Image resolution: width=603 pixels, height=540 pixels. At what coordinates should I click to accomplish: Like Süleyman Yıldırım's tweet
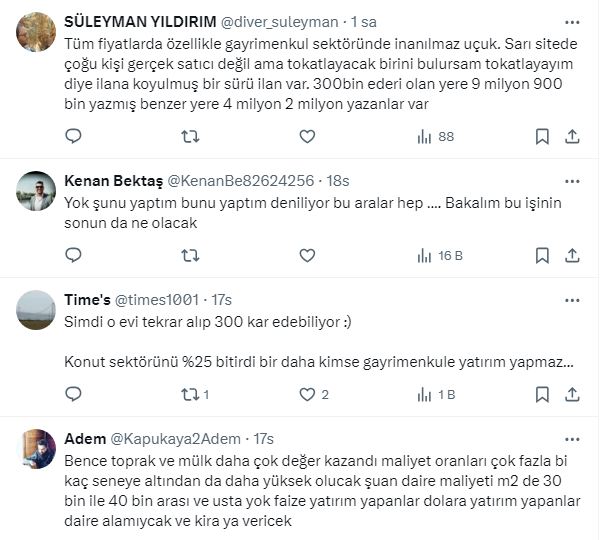pyautogui.click(x=307, y=136)
